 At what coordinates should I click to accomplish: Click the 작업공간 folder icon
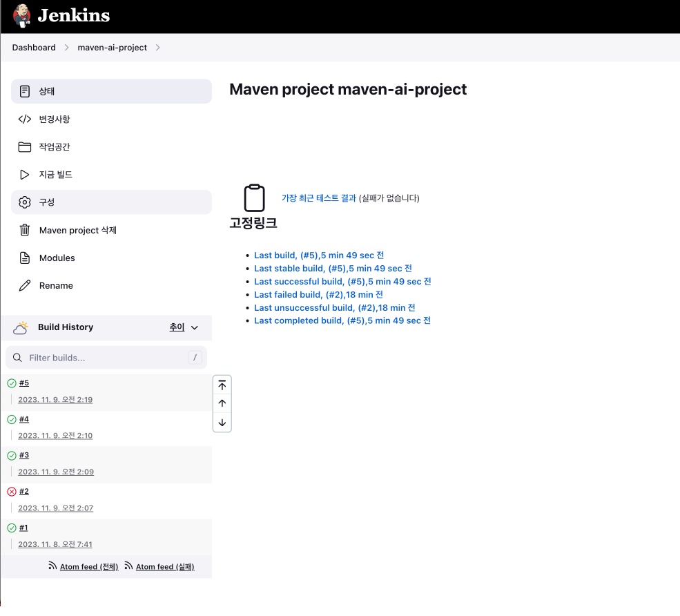point(25,146)
